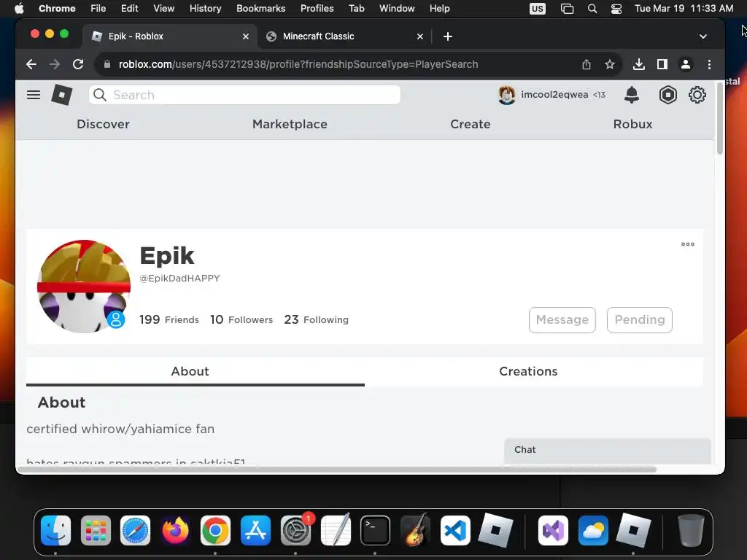This screenshot has width=747, height=560.
Task: Focus the Roblox Search field
Action: [x=244, y=95]
